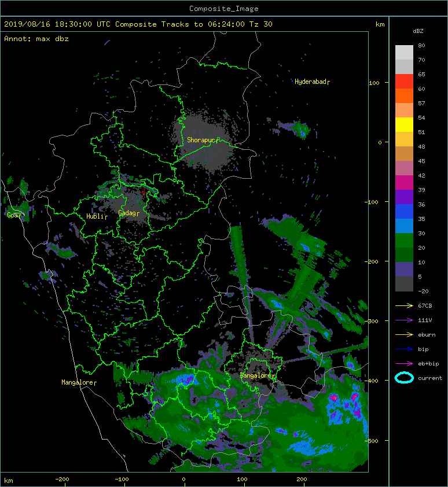Click the eburn arrow legend symbol
Image resolution: width=448 pixels, height=487 pixels.
tap(404, 334)
